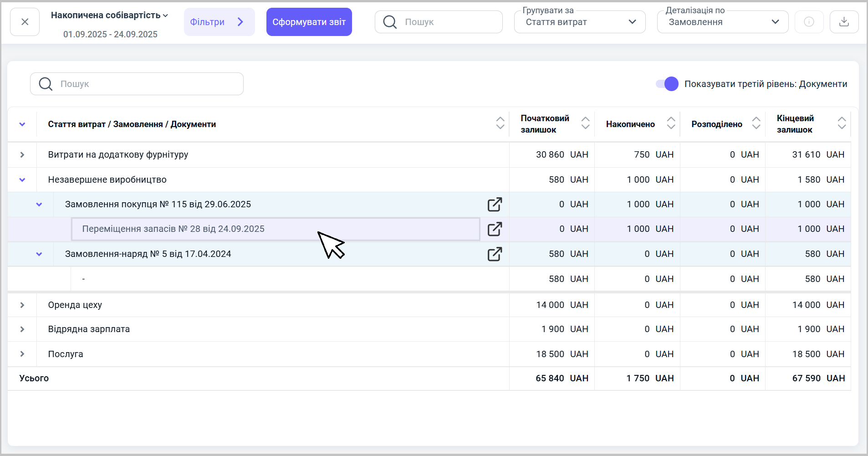
Task: Open the Фільтри panel
Action: click(219, 22)
